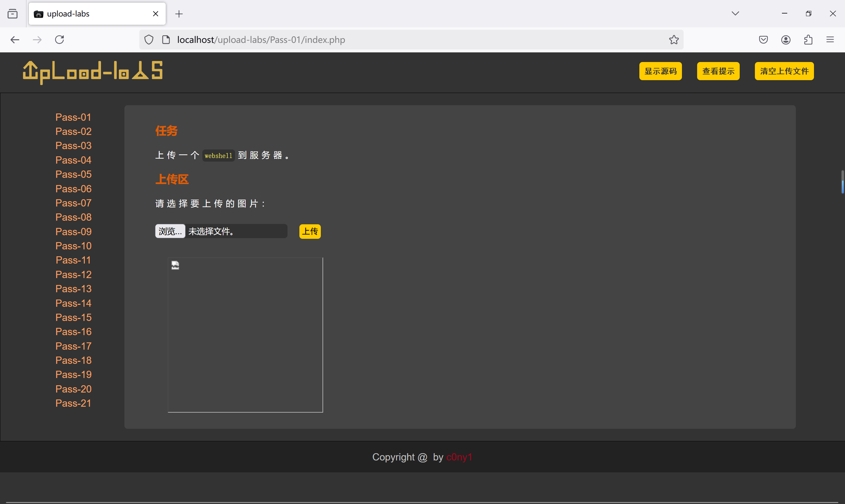The width and height of the screenshot is (845, 504).
Task: Bookmark this page with star icon
Action: pyautogui.click(x=674, y=40)
